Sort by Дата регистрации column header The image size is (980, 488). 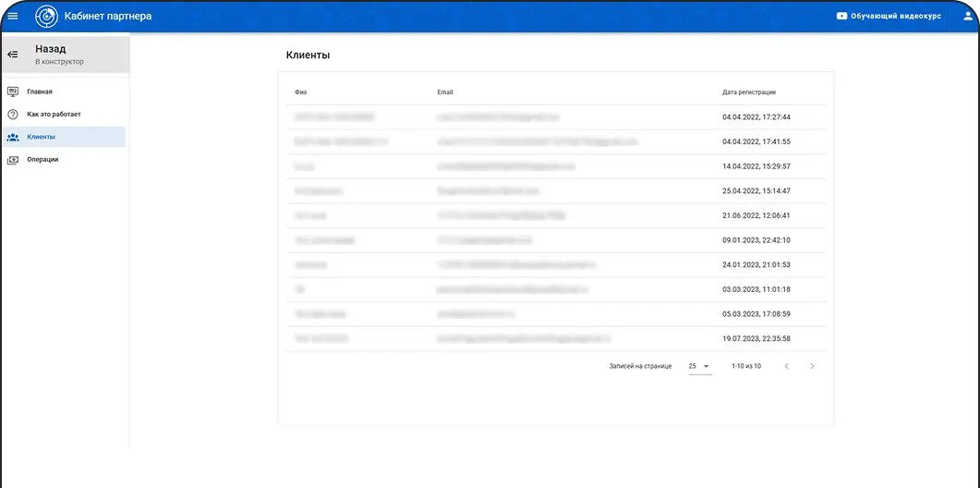point(748,92)
